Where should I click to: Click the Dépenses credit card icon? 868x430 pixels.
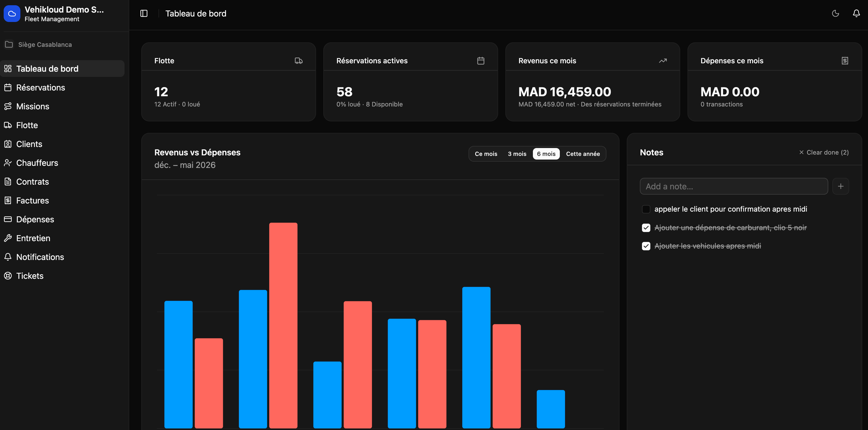(8, 219)
